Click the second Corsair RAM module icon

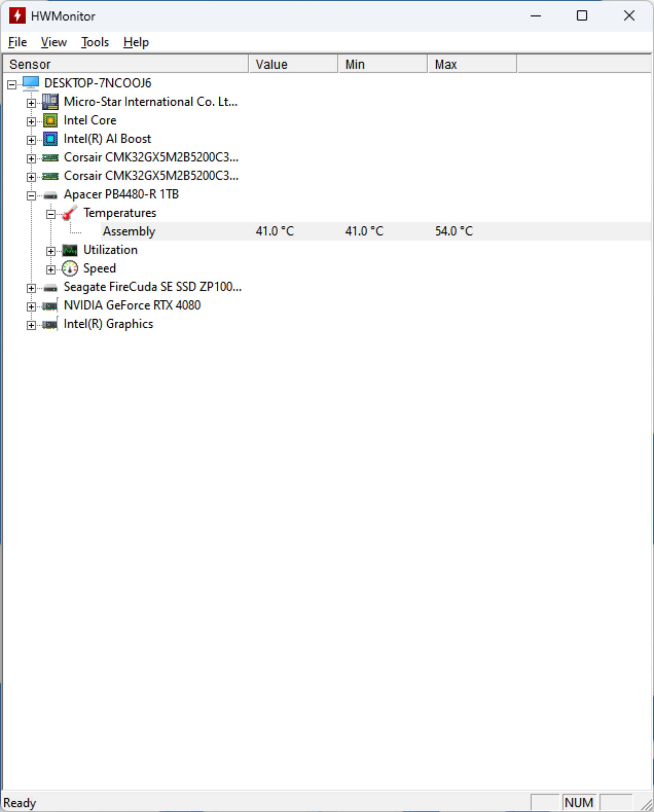tap(50, 176)
